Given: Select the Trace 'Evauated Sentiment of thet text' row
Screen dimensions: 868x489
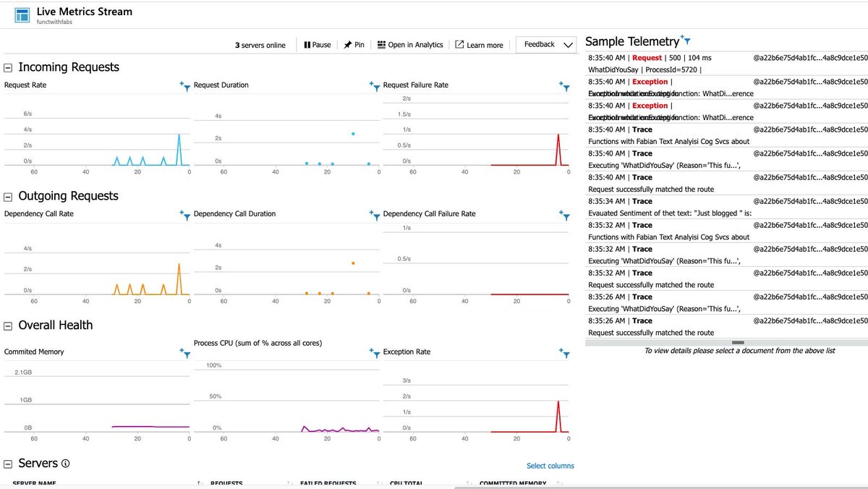Looking at the screenshot, I should pyautogui.click(x=726, y=207).
